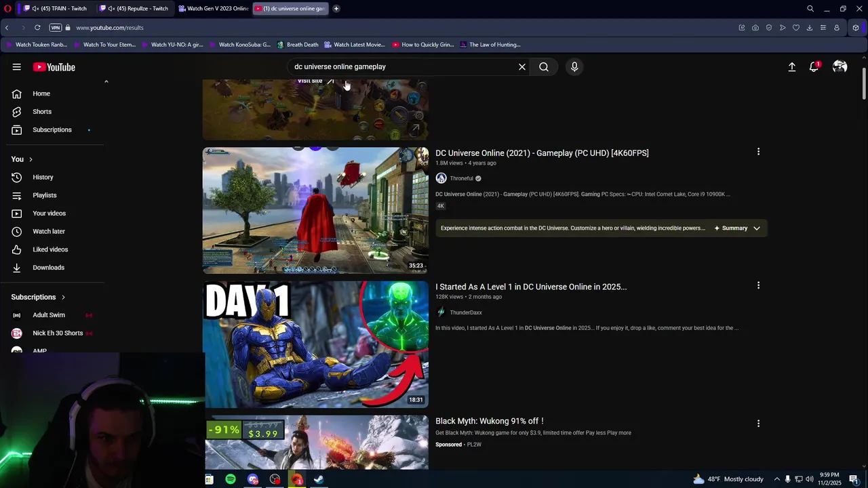Open options menu for the Black Myth sponsored ad
The height and width of the screenshot is (488, 868).
pos(758,424)
